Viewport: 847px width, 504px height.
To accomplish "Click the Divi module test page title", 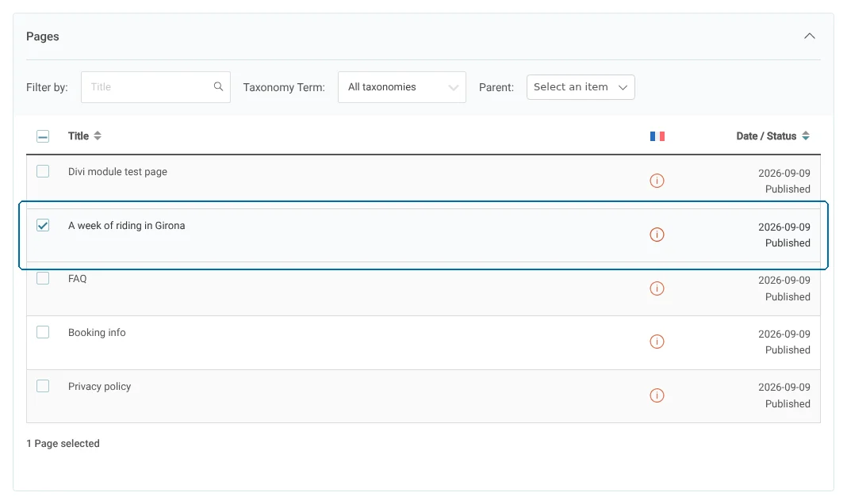I will coord(117,172).
